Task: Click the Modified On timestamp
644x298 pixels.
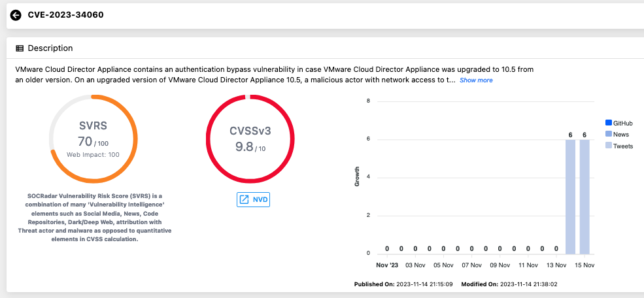Action: [x=509, y=284]
